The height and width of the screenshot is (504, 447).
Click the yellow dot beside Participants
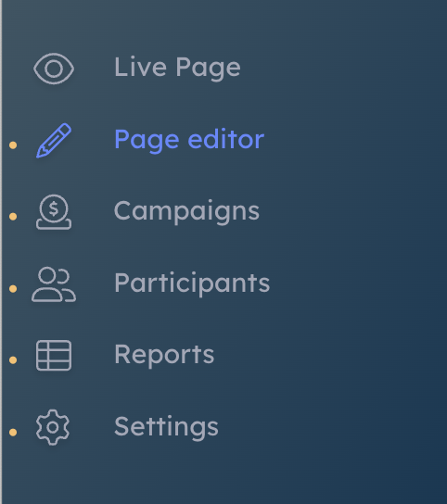(13, 289)
